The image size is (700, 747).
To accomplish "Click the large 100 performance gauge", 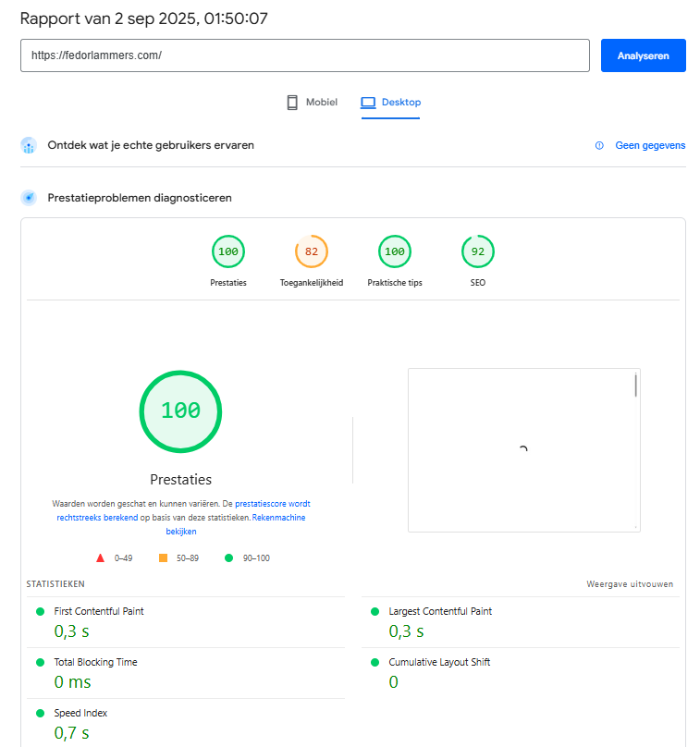I will coord(180,411).
